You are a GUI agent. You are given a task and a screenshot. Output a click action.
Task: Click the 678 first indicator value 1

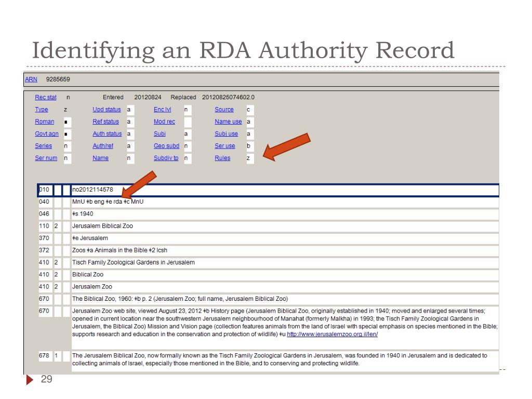pos(57,356)
